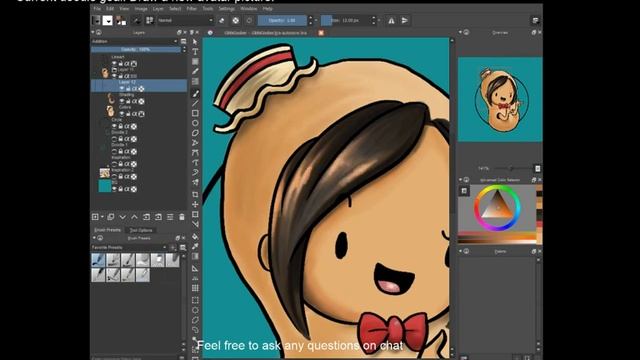This screenshot has height=360, width=640.
Task: Open the Filter menu
Action: point(191,9)
